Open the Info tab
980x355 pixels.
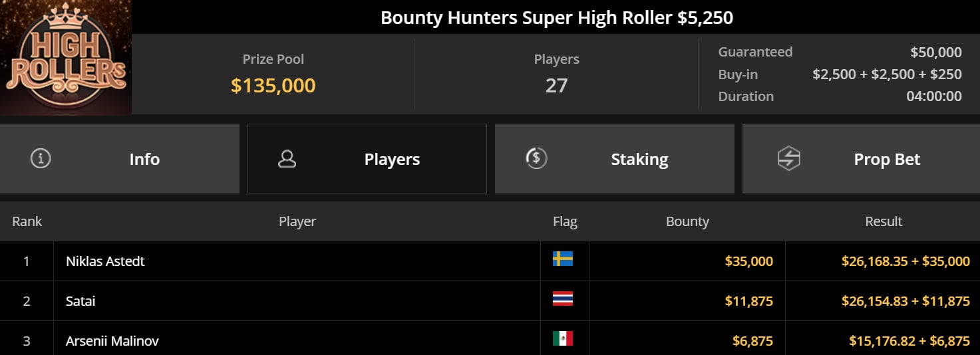[x=144, y=160]
